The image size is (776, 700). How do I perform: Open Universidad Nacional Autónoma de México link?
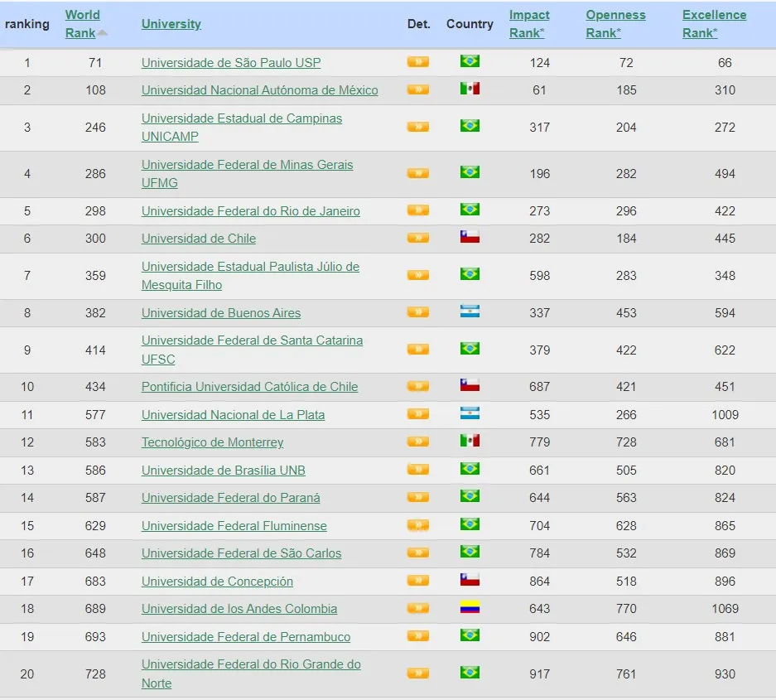[x=260, y=90]
